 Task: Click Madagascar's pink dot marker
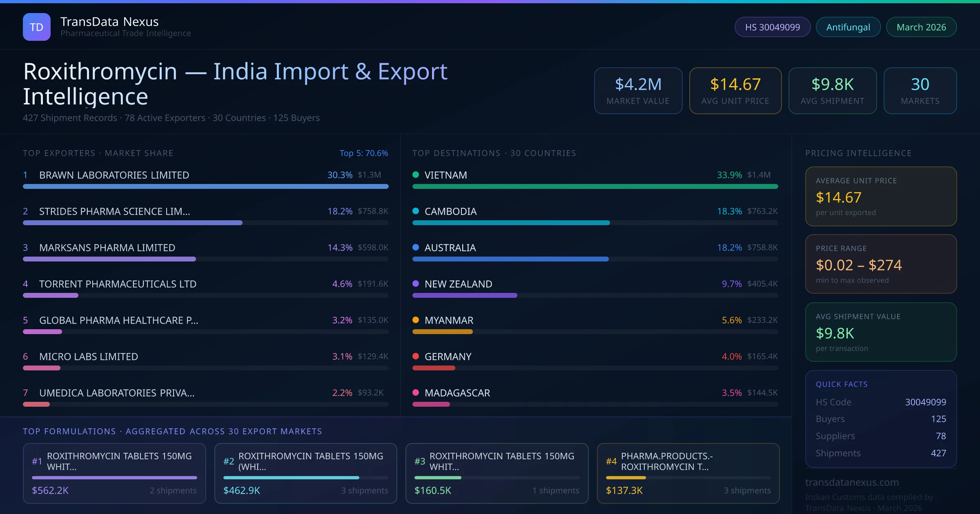click(416, 393)
